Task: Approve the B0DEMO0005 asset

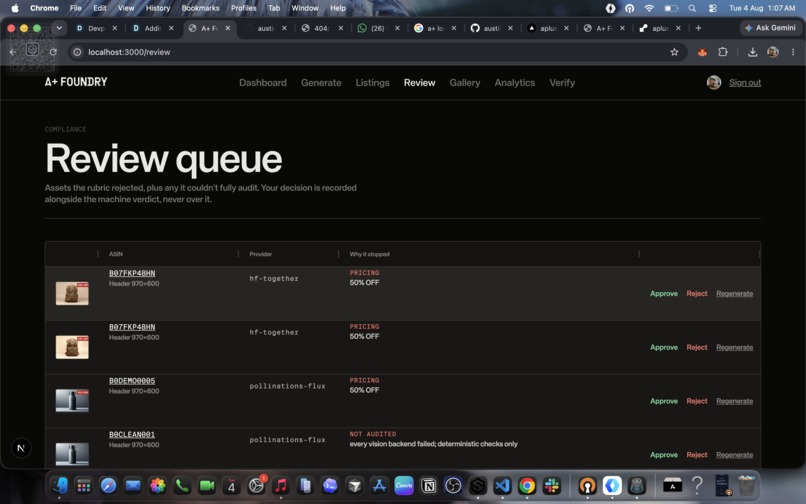Action: pyautogui.click(x=664, y=401)
